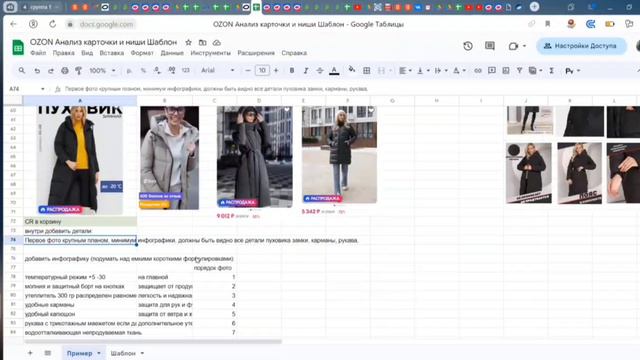Open the borders tool
The height and width of the screenshot is (360, 640).
click(x=367, y=71)
